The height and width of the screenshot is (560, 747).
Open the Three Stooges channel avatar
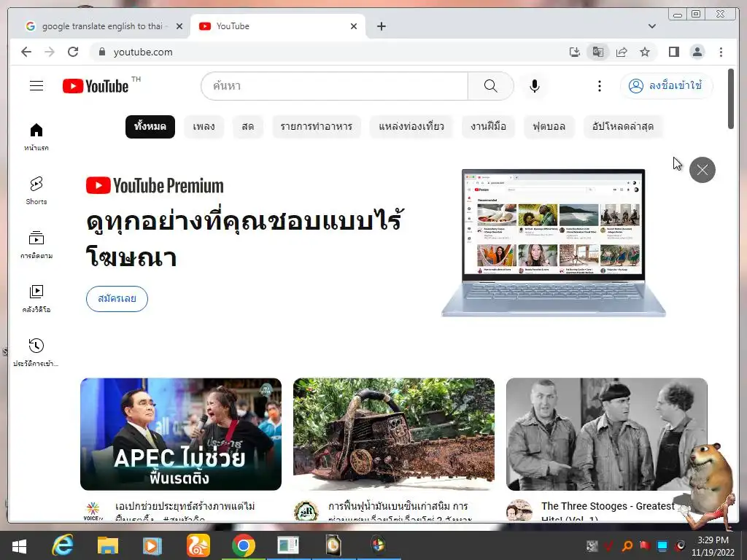[x=519, y=510]
